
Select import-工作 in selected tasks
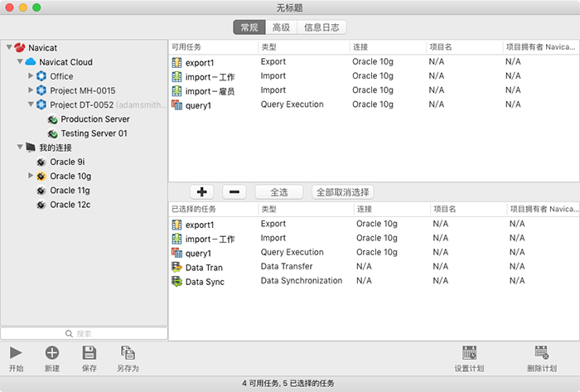tap(210, 239)
